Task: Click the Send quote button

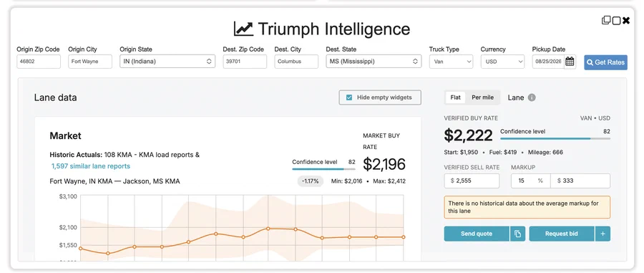Action: [477, 234]
